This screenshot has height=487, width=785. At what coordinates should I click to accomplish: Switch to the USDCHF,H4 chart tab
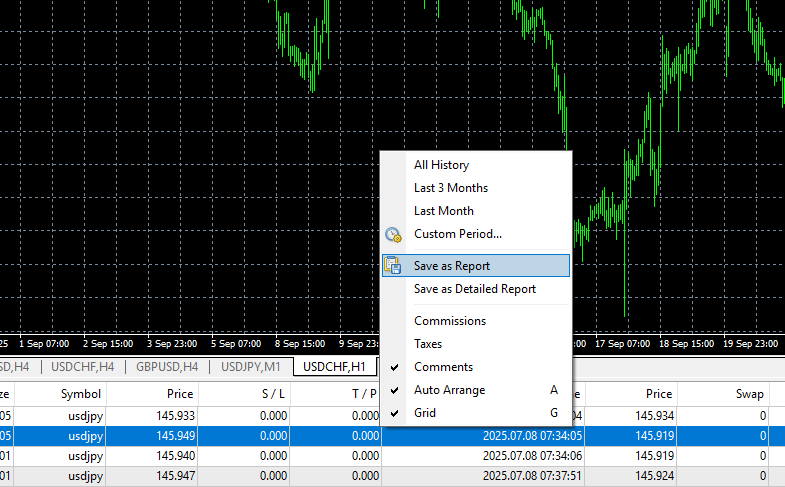point(83,367)
